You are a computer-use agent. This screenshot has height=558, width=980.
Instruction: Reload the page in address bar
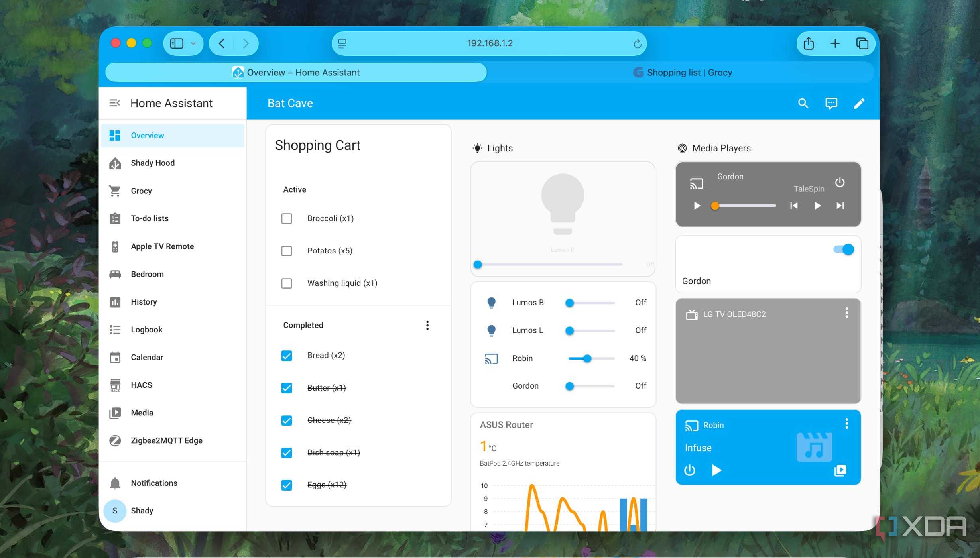(x=637, y=44)
